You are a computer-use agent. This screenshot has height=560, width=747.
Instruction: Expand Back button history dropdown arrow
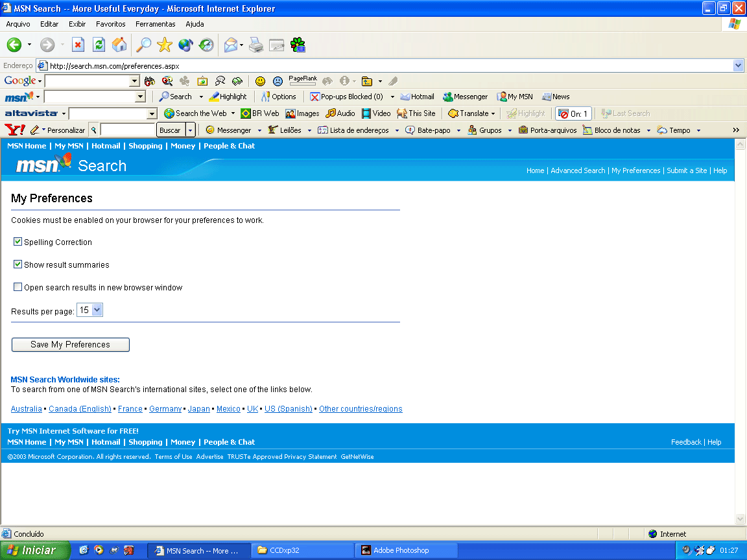pyautogui.click(x=30, y=45)
